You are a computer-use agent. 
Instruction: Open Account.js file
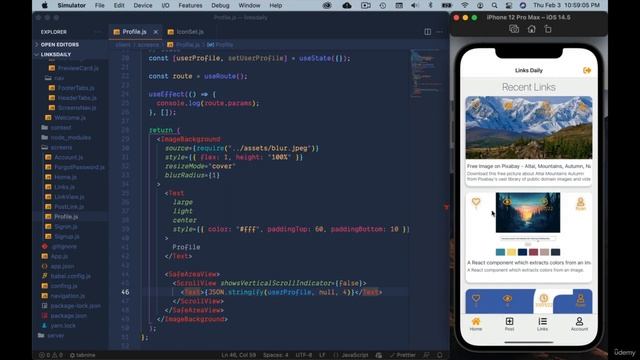coord(69,157)
